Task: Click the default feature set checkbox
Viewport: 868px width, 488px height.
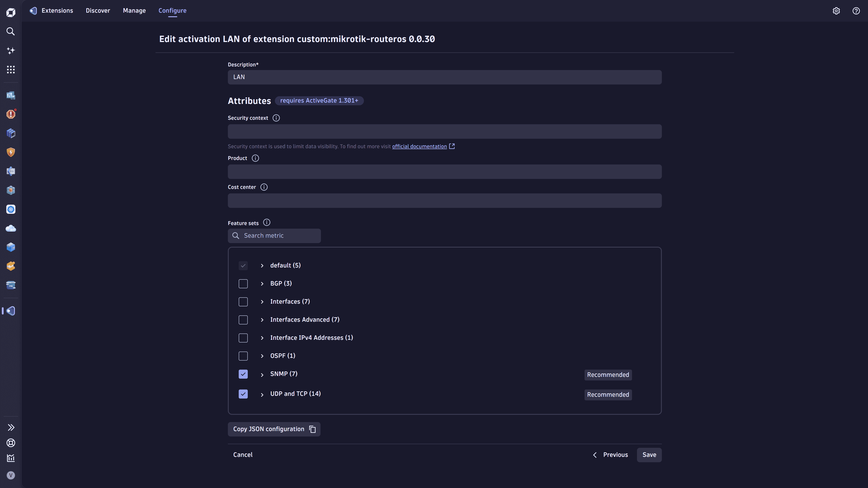Action: pos(243,266)
